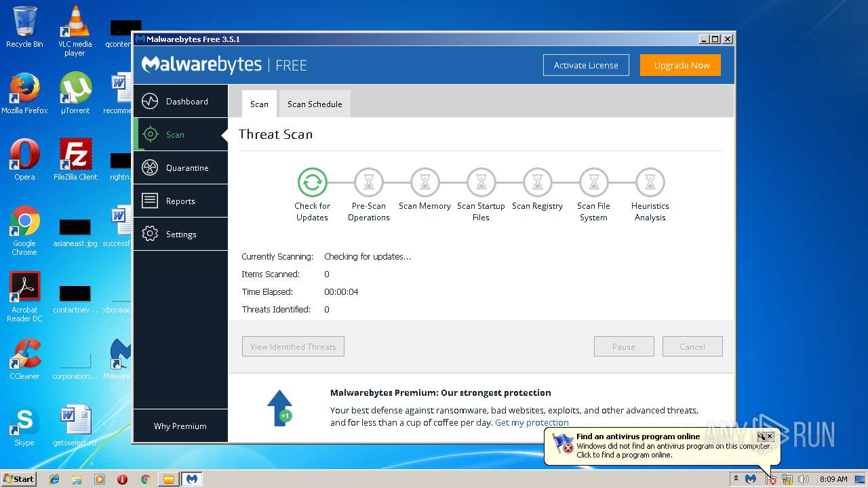Switch to the Scan tab
The height and width of the screenshot is (488, 868).
coord(259,104)
